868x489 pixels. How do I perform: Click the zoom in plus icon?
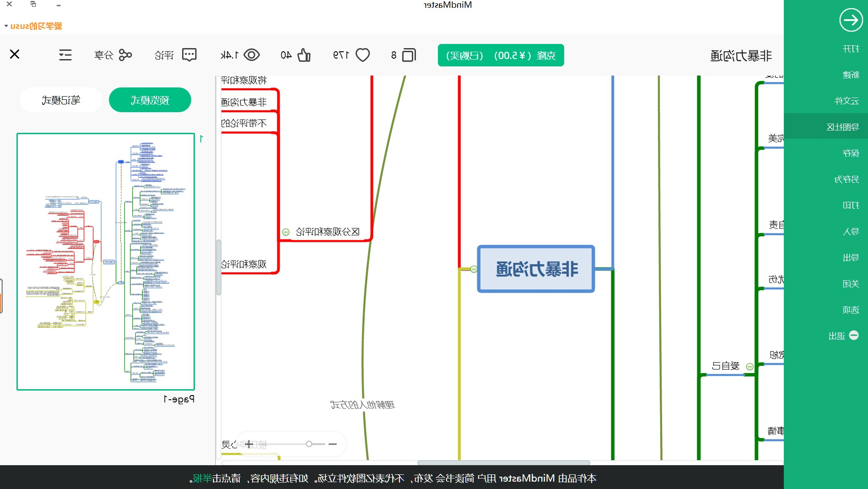coord(248,444)
